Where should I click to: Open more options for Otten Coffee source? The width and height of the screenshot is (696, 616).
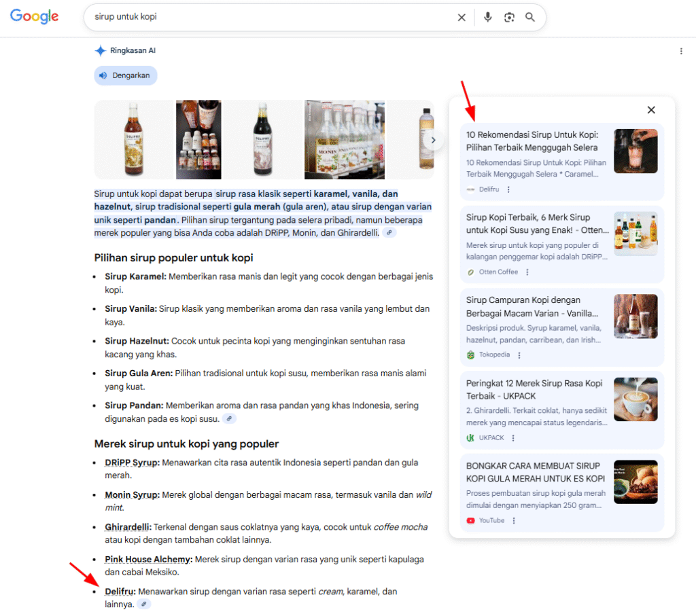[527, 272]
